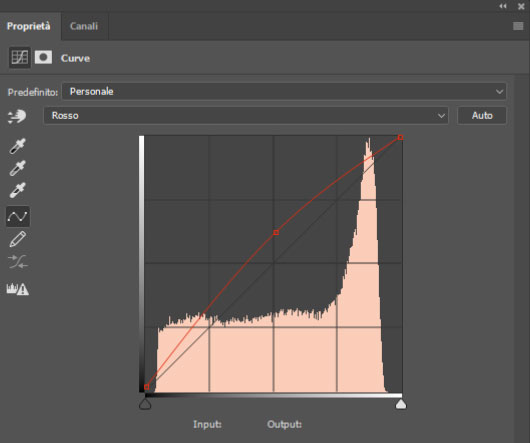Viewport: 530px width, 443px height.
Task: Open the panel options menu icon
Action: [x=518, y=26]
